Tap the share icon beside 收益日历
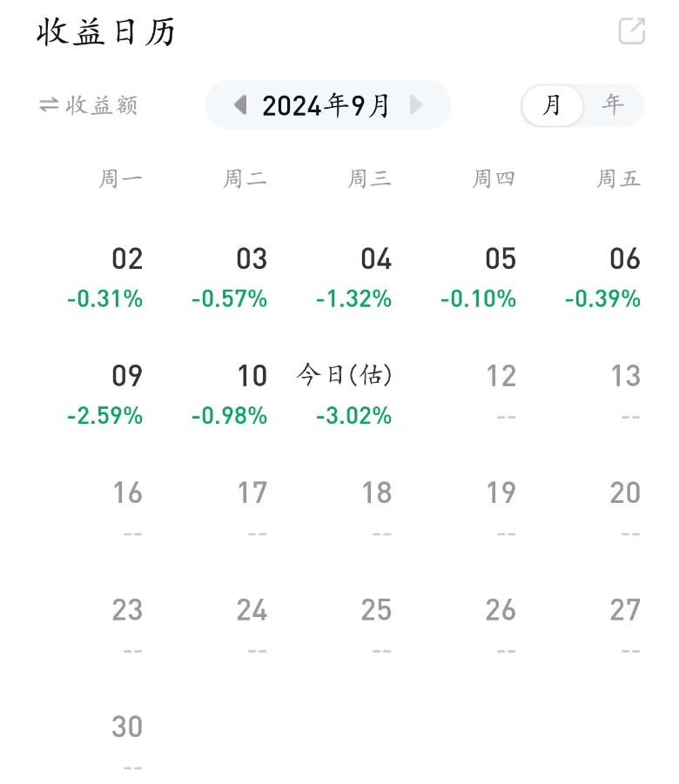 (x=632, y=31)
